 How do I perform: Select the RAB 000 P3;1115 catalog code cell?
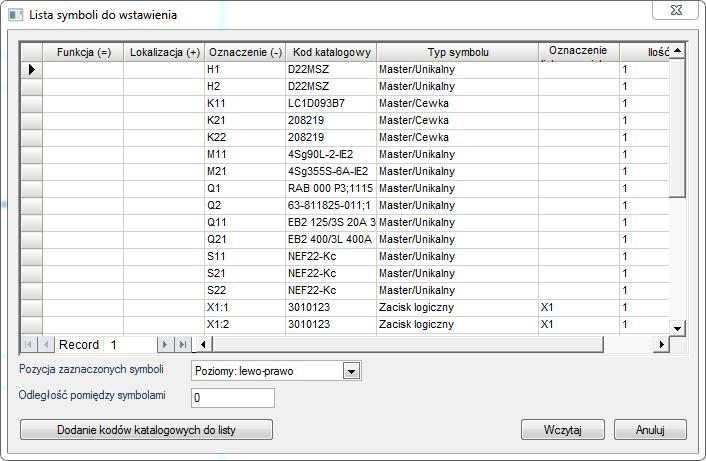[331, 189]
